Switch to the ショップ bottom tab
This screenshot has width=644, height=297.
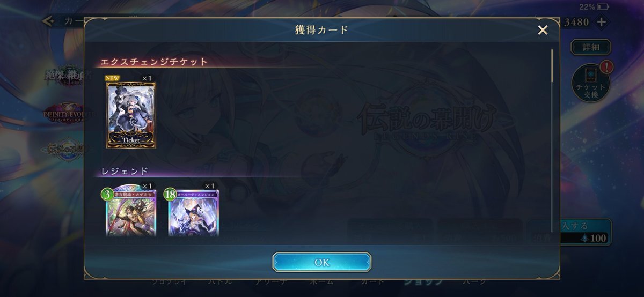423,281
